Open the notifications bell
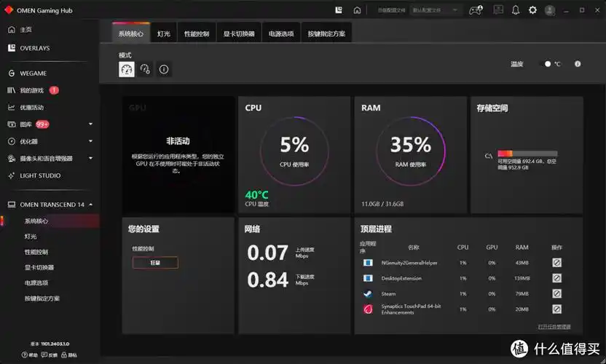The height and width of the screenshot is (364, 606). coord(516,10)
